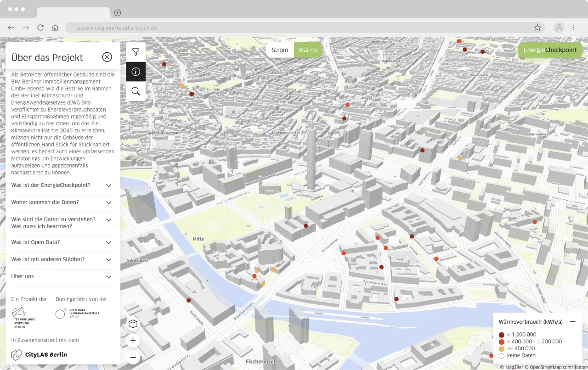Image resolution: width=588 pixels, height=370 pixels.
Task: Expand Was ist Open Data?
Action: 63,242
